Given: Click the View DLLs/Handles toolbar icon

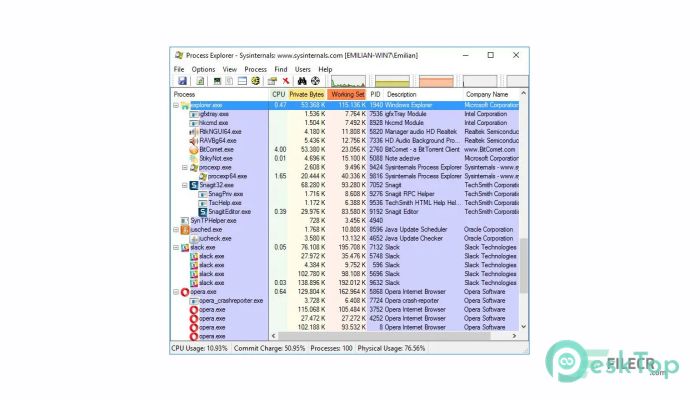Looking at the screenshot, I should (255, 81).
